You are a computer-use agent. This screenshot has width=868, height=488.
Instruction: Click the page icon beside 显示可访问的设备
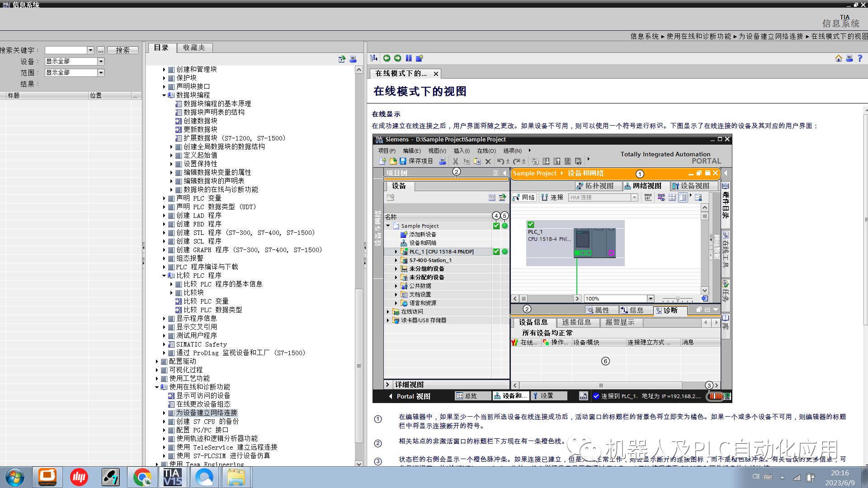pyautogui.click(x=171, y=396)
